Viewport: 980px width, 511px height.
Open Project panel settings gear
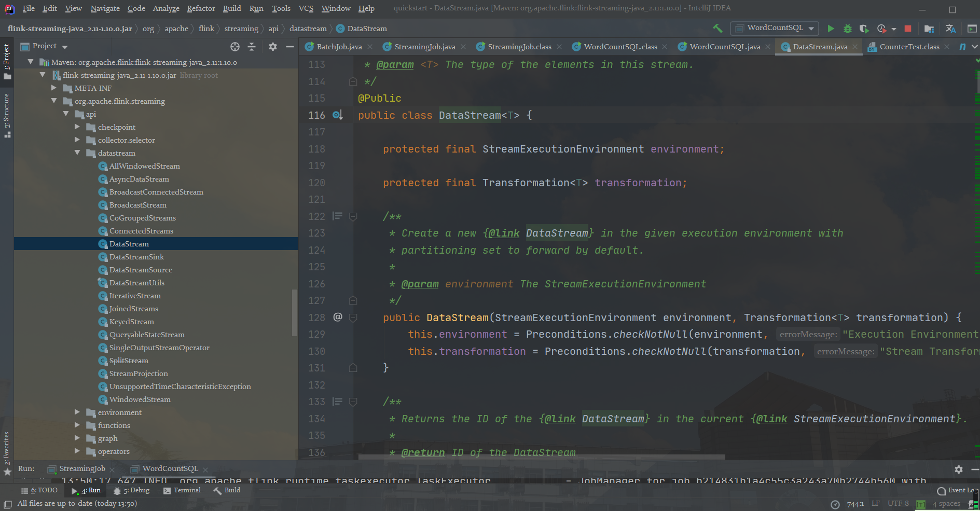273,47
